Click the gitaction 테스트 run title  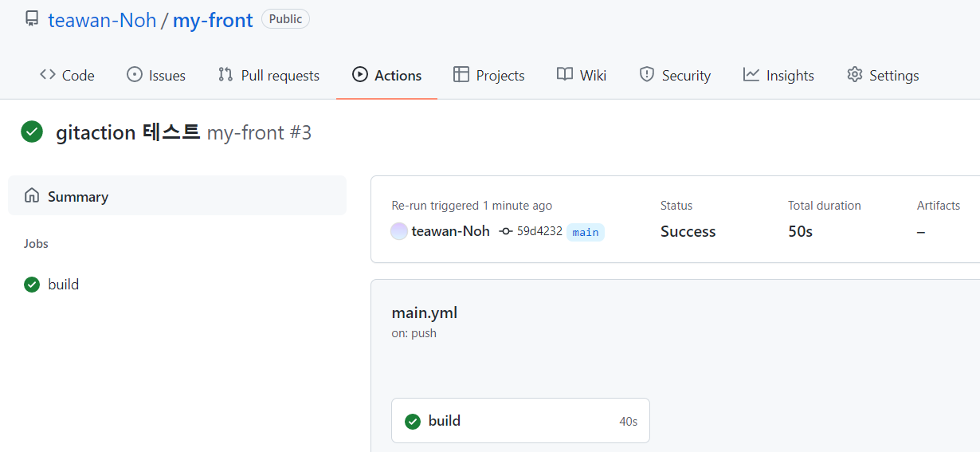pyautogui.click(x=127, y=132)
